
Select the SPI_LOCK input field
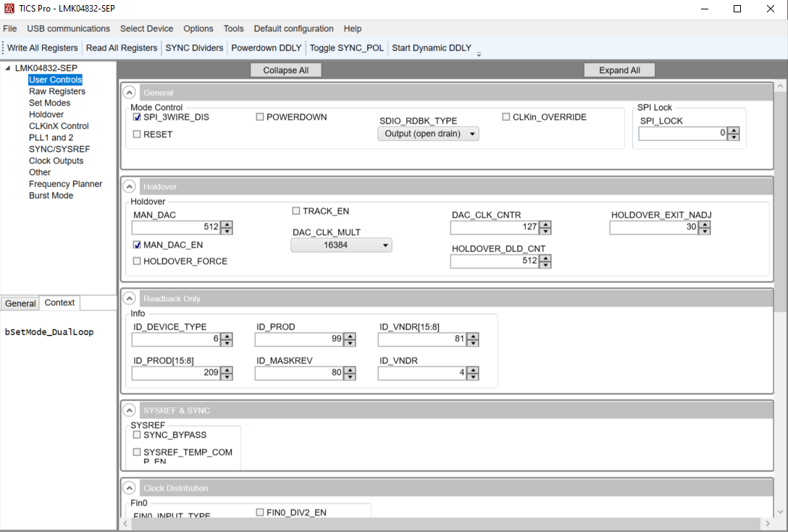(x=681, y=133)
